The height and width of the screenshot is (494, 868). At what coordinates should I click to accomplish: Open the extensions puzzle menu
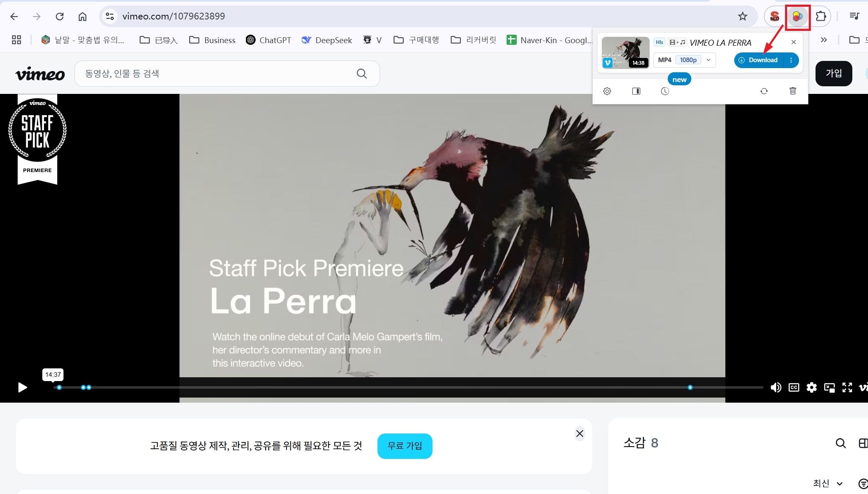point(821,16)
